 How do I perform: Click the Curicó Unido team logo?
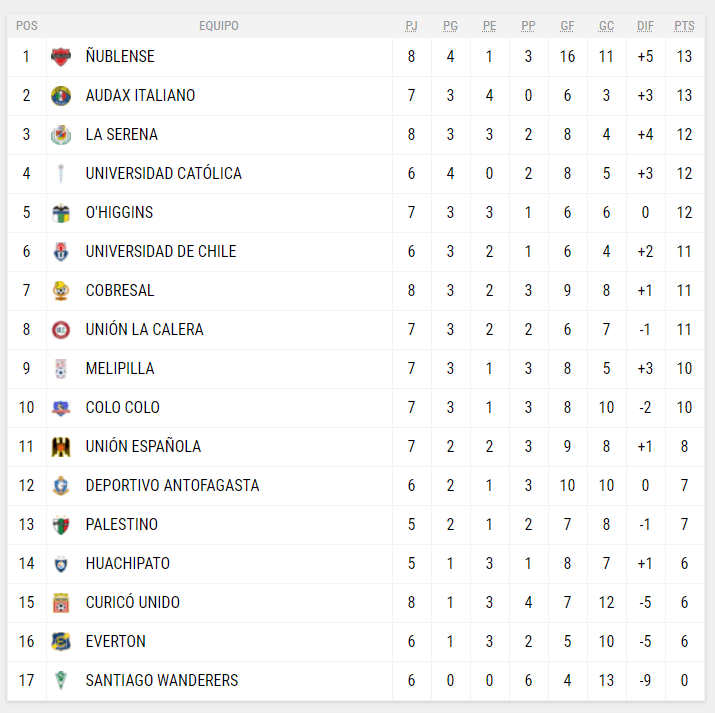coord(61,603)
